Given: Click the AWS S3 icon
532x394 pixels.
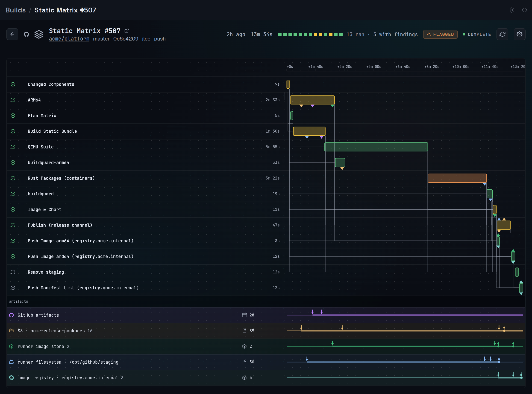Looking at the screenshot, I should point(12,331).
